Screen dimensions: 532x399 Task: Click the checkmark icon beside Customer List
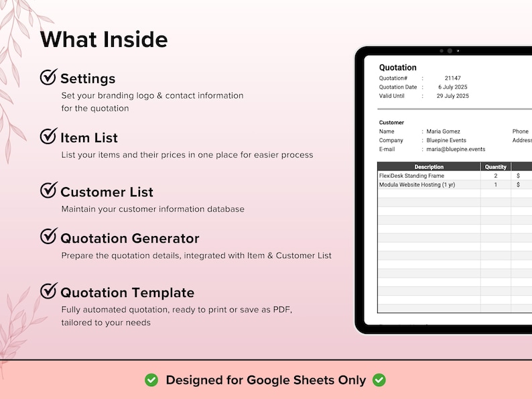coord(48,190)
